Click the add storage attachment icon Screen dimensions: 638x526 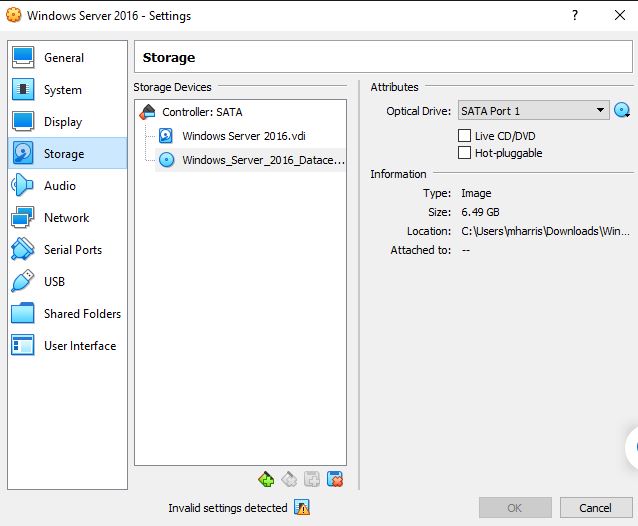pos(312,480)
